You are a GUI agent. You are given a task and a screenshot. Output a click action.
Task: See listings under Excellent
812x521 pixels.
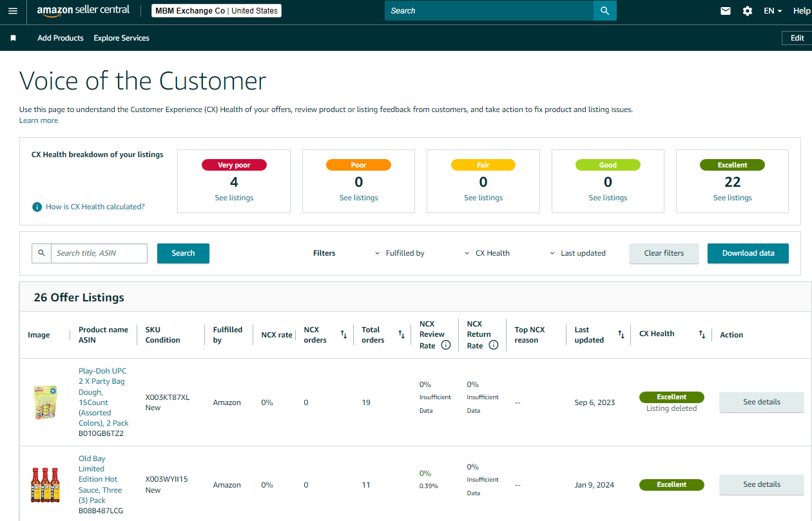click(733, 198)
